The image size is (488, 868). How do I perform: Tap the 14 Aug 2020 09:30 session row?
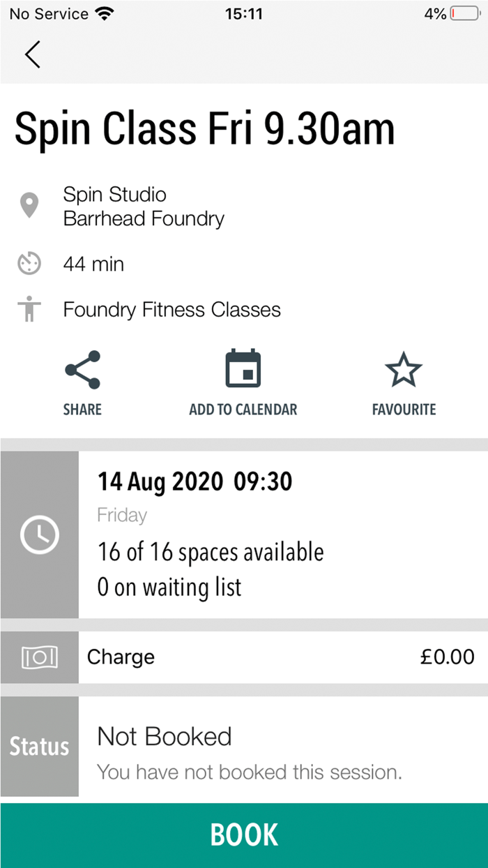point(279,534)
